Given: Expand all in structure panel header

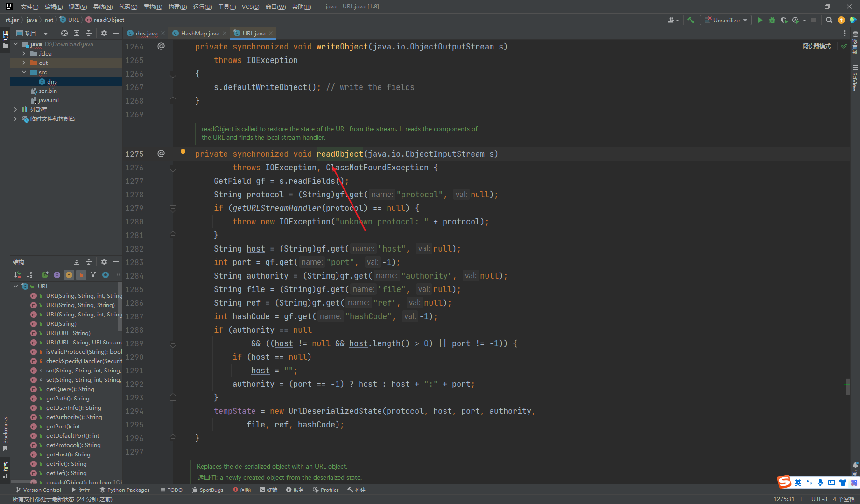Looking at the screenshot, I should coord(77,262).
